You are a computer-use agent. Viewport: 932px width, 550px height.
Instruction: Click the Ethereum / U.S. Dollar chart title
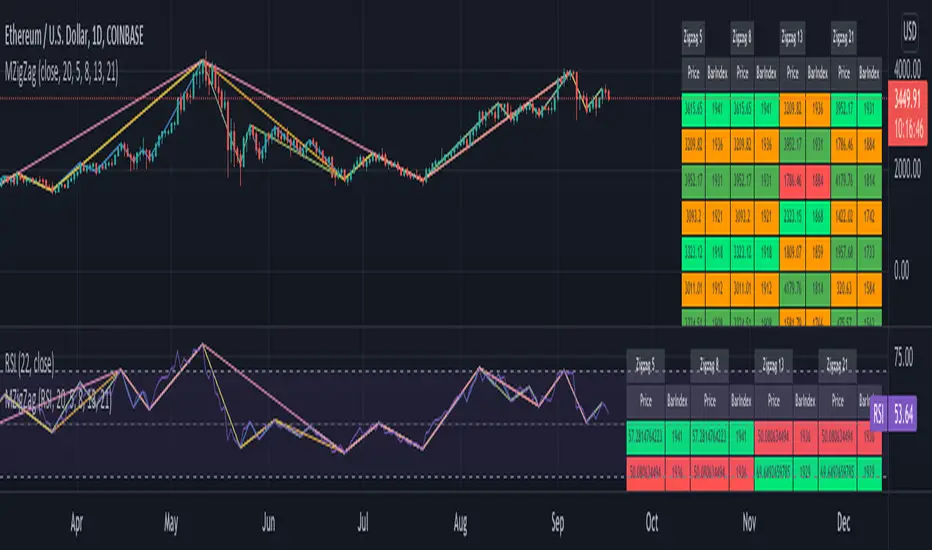74,36
